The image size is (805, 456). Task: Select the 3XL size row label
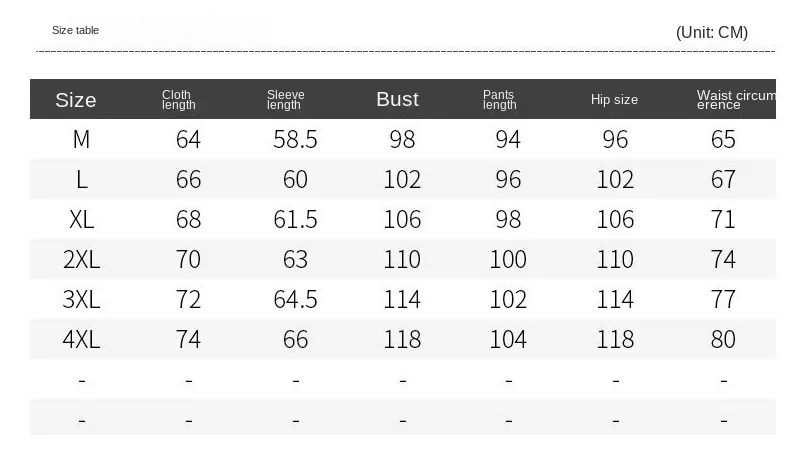[82, 299]
